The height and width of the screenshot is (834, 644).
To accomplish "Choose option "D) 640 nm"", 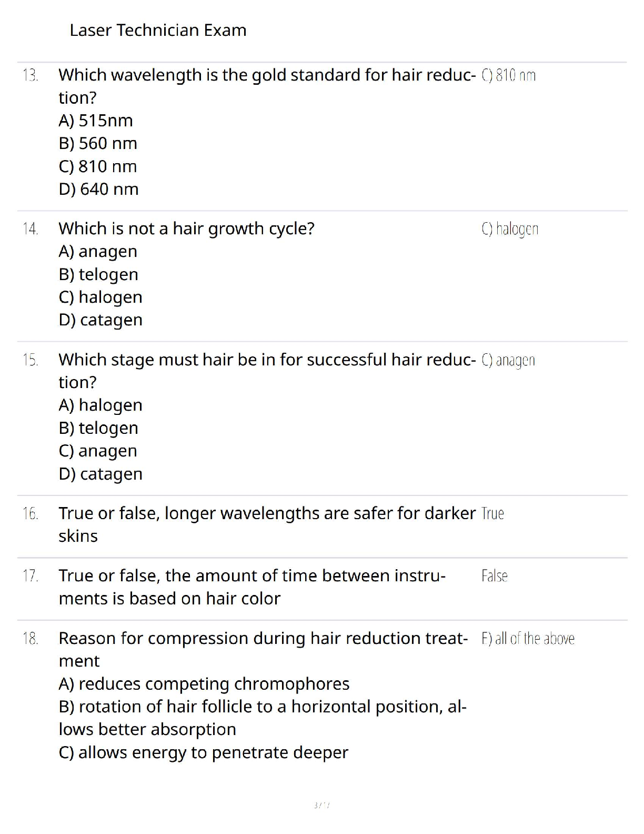I will (x=98, y=189).
